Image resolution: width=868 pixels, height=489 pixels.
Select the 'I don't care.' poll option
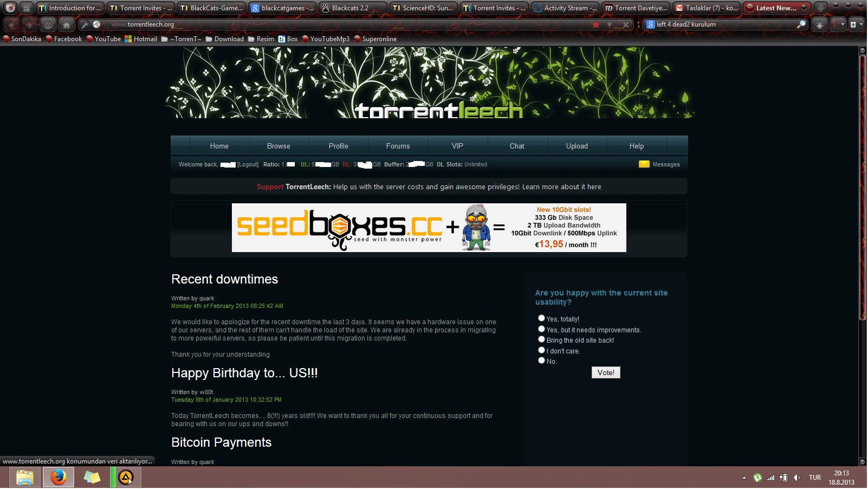coord(541,350)
